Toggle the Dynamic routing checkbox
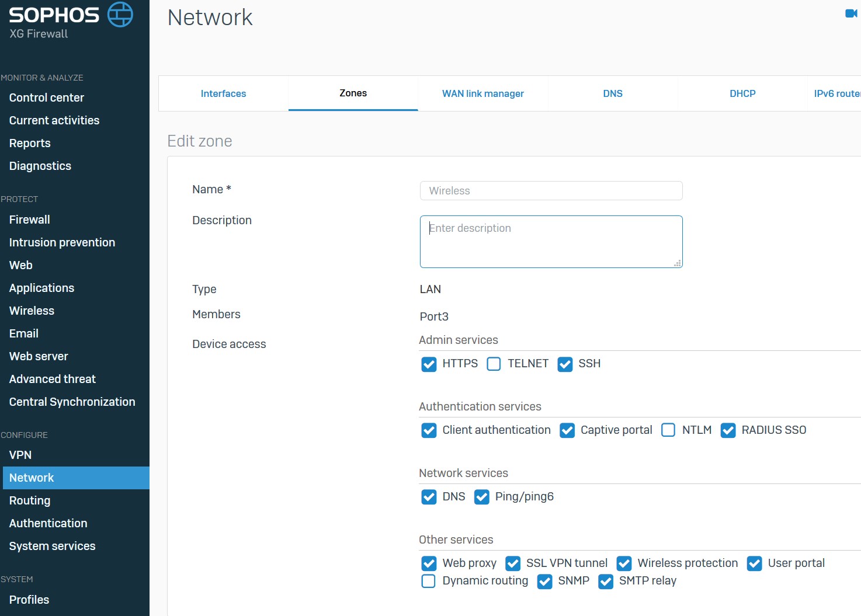Screen dimensions: 861x616 (x=429, y=581)
